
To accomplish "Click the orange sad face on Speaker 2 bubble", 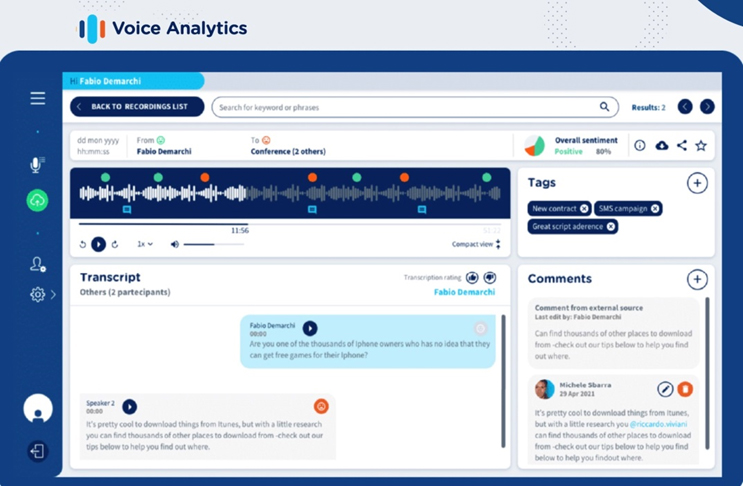I will pos(321,406).
